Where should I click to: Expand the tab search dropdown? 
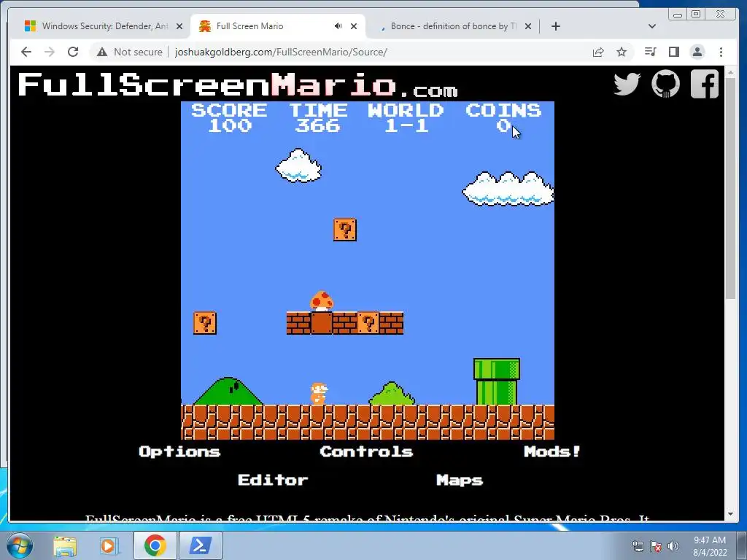[652, 26]
